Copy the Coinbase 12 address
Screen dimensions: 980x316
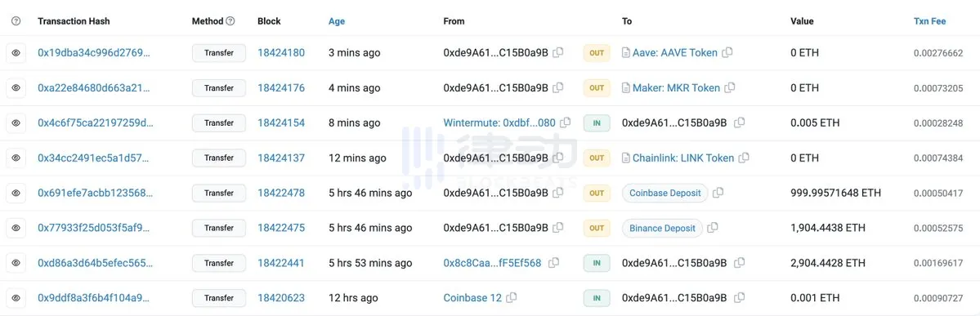click(512, 297)
